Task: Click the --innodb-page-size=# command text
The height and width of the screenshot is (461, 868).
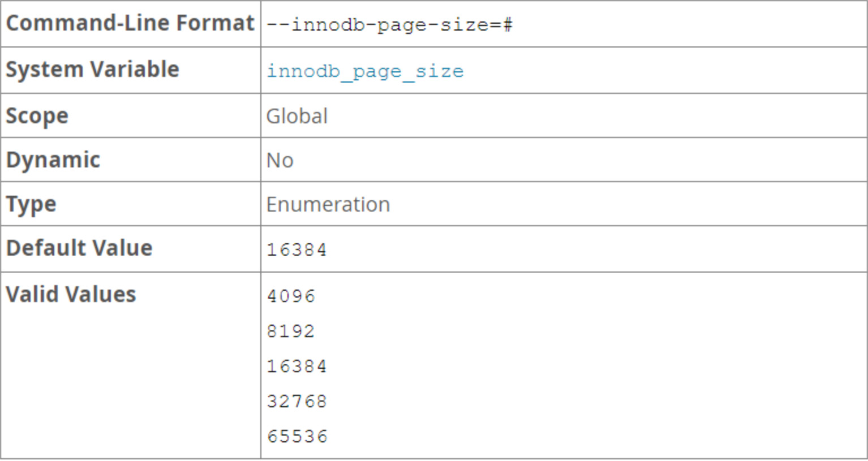Action: pos(389,25)
